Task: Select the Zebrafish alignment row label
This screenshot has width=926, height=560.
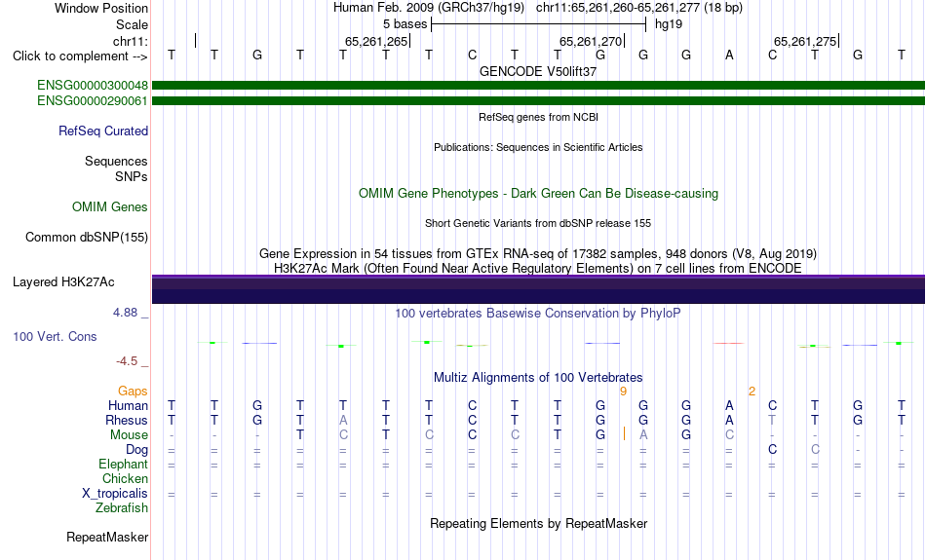Action: (122, 508)
